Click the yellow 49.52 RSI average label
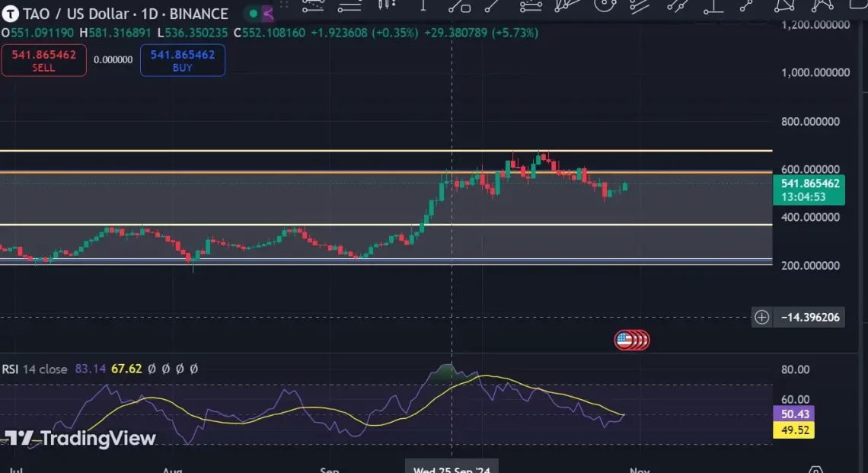The height and width of the screenshot is (473, 868). [x=793, y=430]
